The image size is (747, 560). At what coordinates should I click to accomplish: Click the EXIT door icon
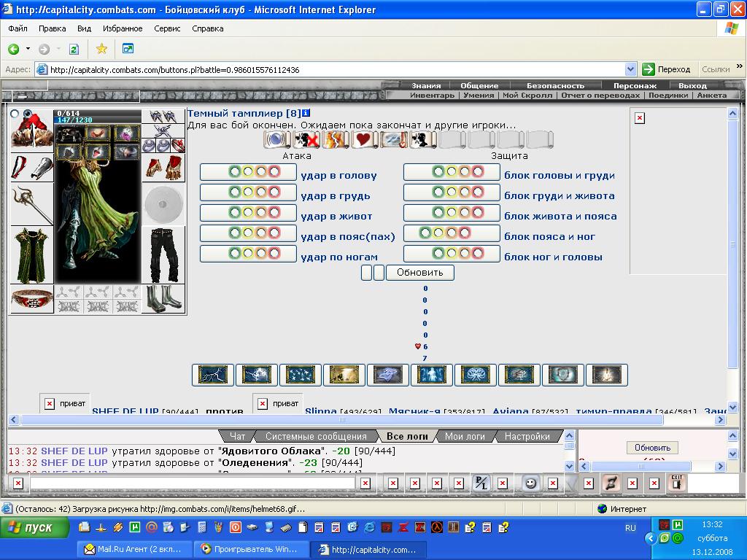(x=676, y=483)
